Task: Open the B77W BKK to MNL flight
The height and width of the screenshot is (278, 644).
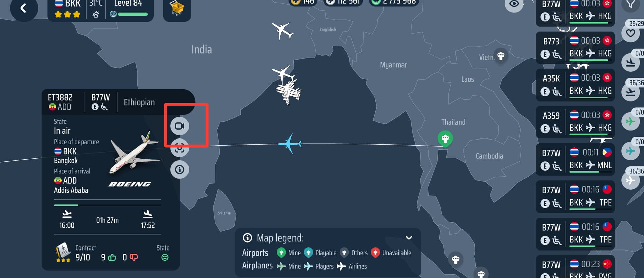Action: pos(575,159)
